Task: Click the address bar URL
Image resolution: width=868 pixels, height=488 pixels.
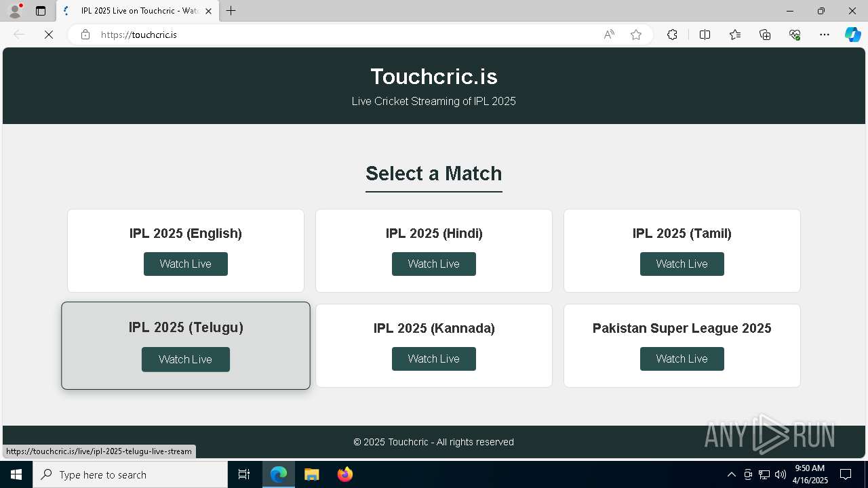Action: (139, 35)
